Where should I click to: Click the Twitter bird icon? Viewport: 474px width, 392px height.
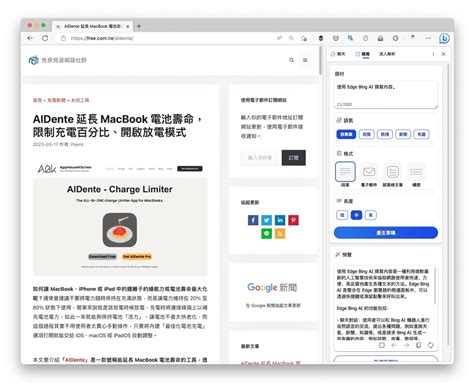coord(266,220)
